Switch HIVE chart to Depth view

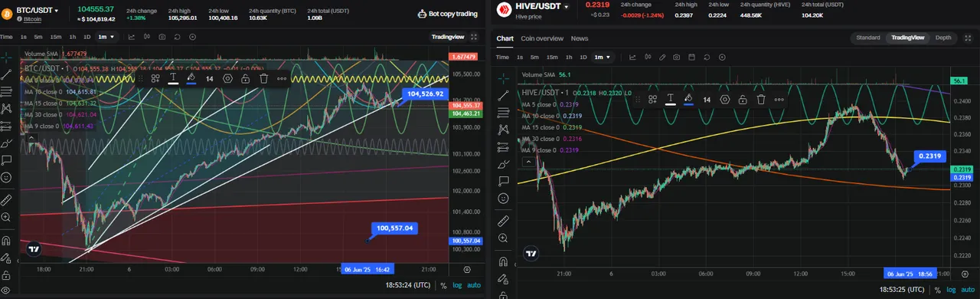pos(943,38)
